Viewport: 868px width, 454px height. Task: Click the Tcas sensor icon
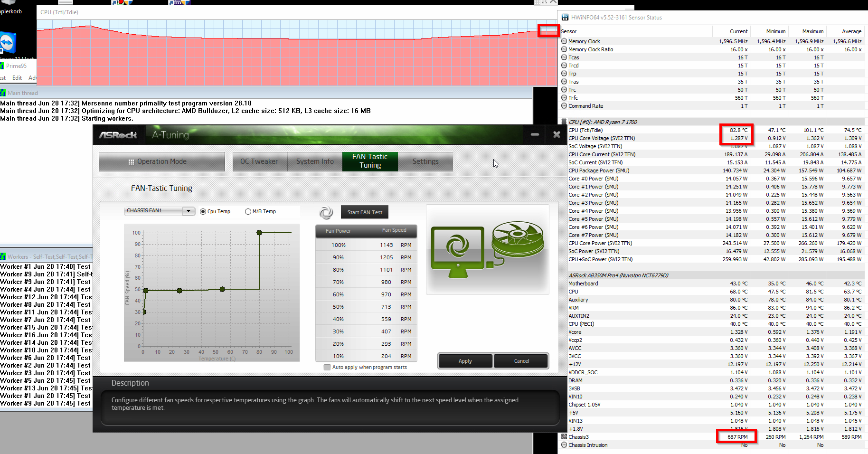pos(564,57)
